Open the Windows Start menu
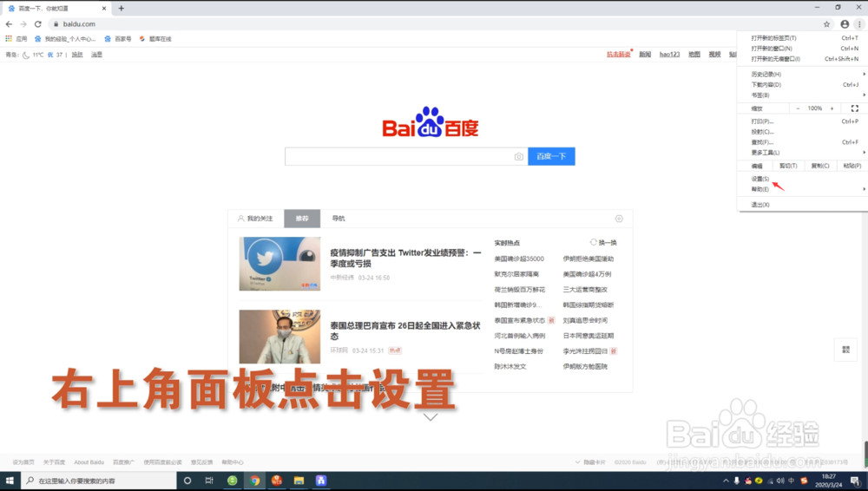This screenshot has height=491, width=868. (10, 481)
